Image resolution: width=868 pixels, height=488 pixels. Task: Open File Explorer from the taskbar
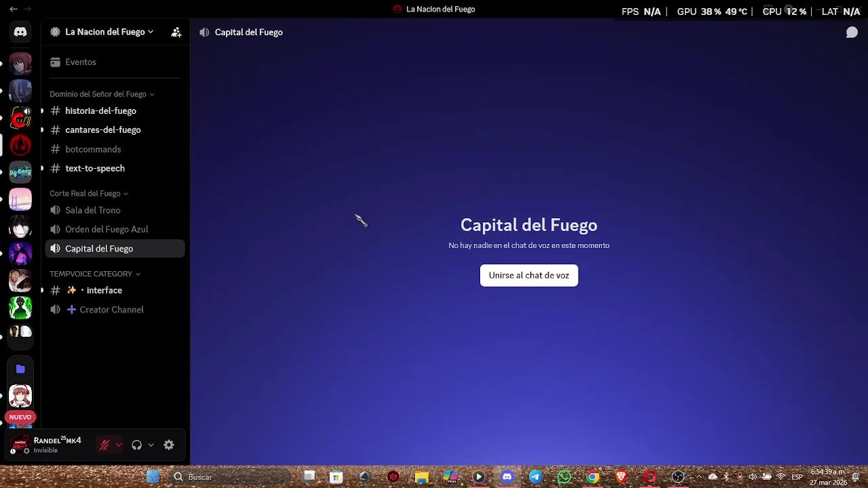[x=422, y=477]
